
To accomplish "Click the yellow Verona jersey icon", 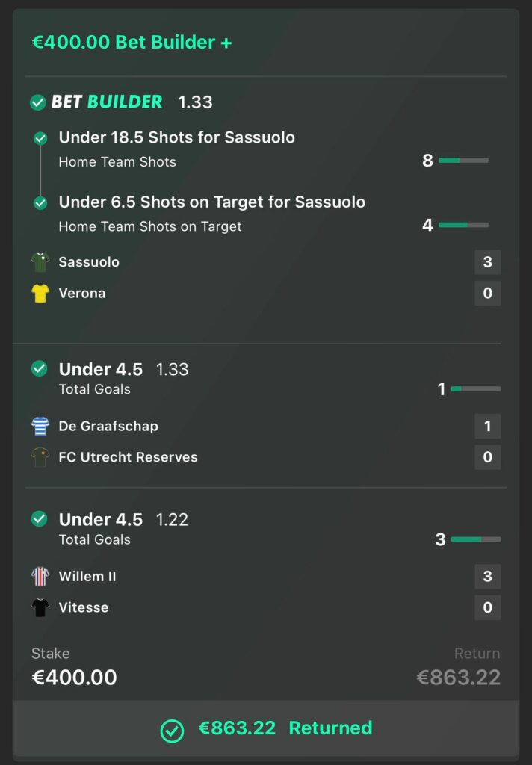I will pyautogui.click(x=40, y=294).
